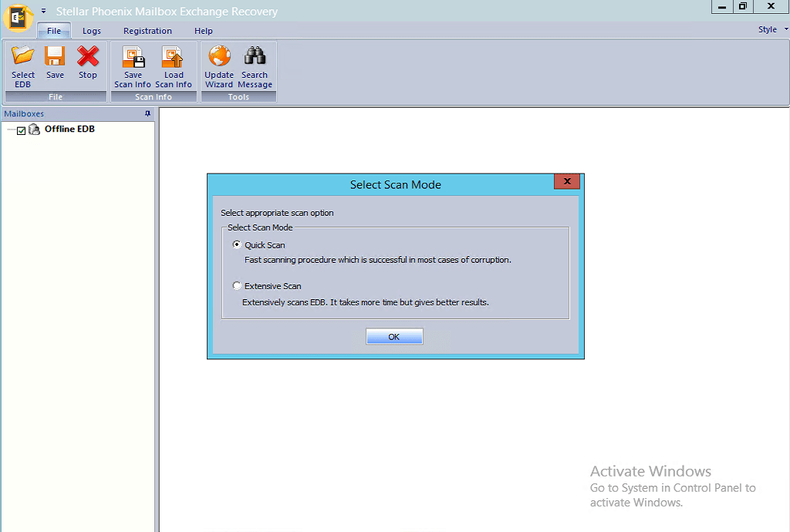This screenshot has height=532, width=790.
Task: Click the Mailboxes panel header
Action: click(x=78, y=114)
